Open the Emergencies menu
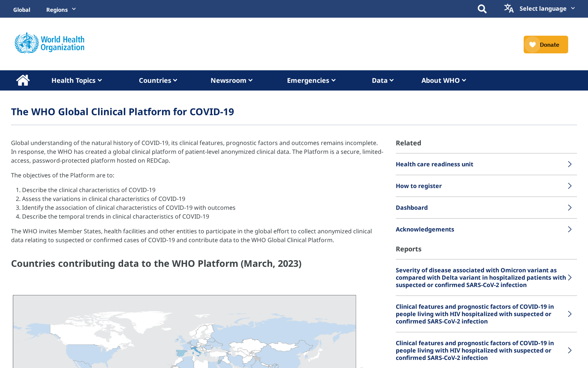The width and height of the screenshot is (588, 368). click(311, 80)
